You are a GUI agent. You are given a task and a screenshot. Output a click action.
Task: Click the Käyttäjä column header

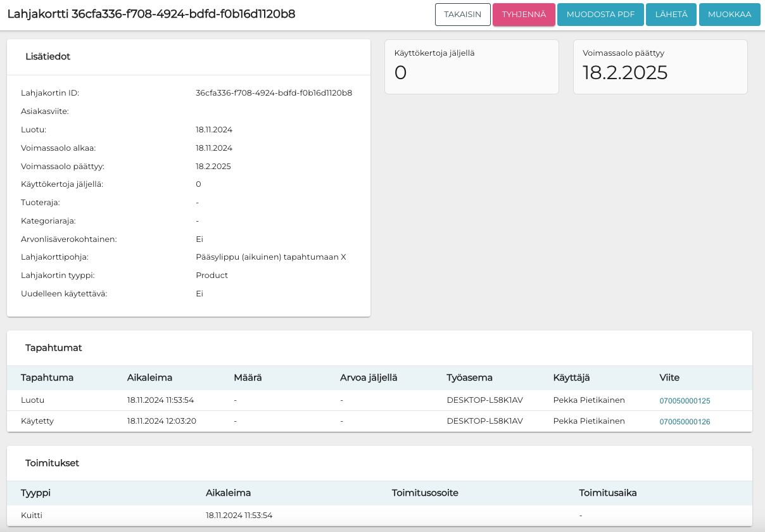click(x=571, y=377)
